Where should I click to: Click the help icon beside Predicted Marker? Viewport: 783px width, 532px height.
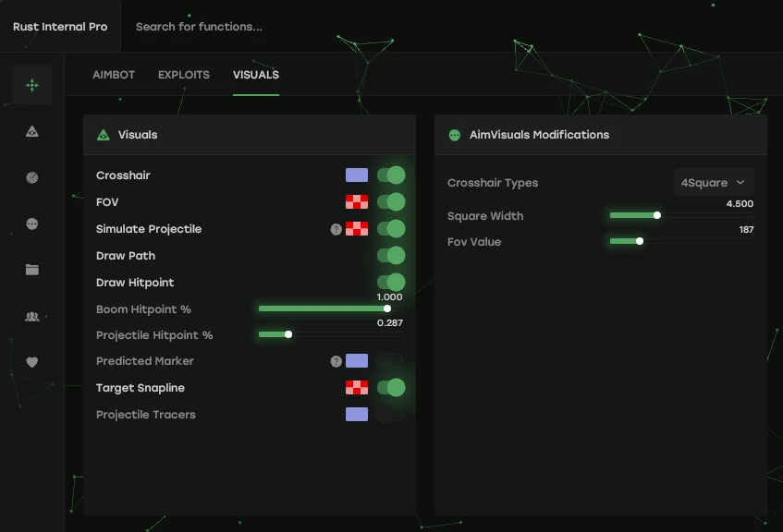click(336, 361)
